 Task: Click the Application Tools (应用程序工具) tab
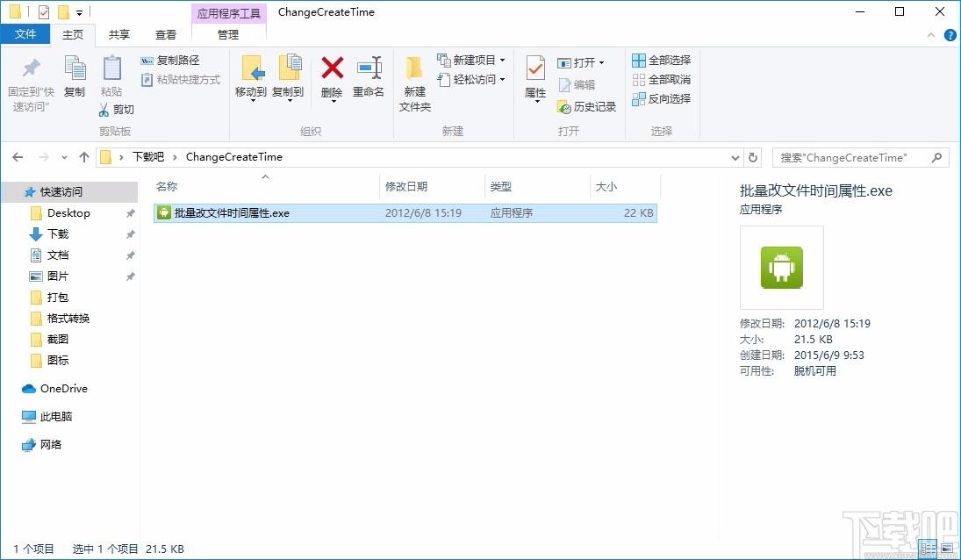tap(228, 13)
